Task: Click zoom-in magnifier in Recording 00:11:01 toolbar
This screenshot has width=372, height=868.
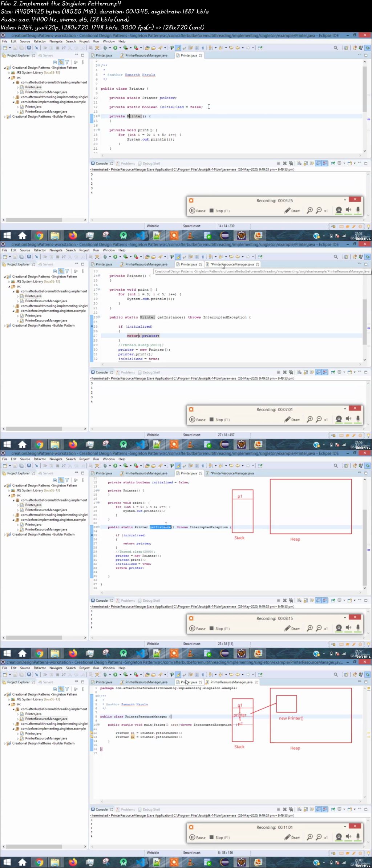Action: point(310,837)
